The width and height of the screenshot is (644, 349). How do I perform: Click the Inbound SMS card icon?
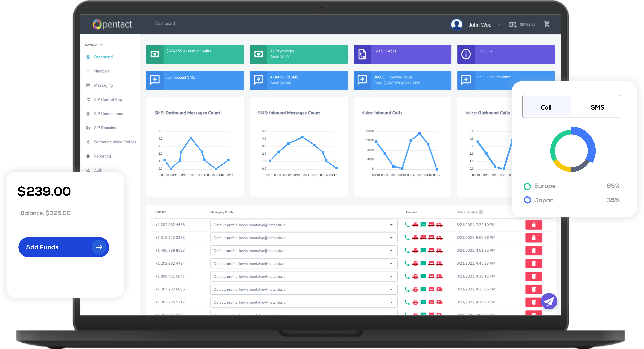pyautogui.click(x=155, y=80)
